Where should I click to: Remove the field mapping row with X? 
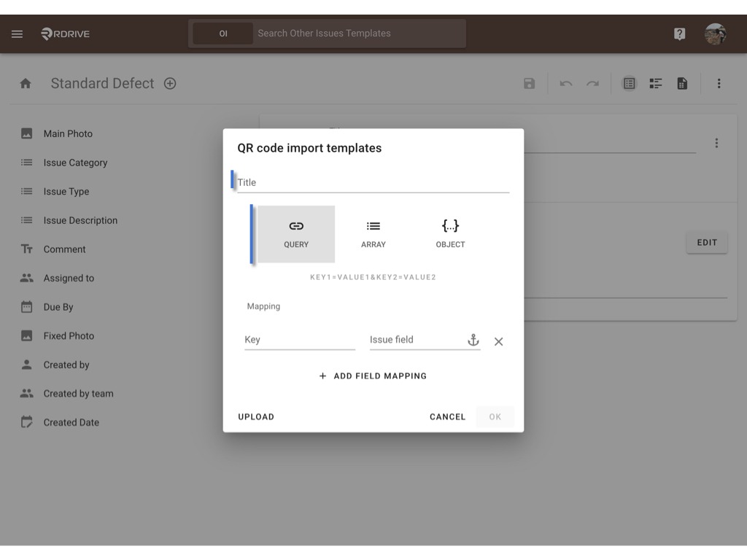tap(499, 341)
